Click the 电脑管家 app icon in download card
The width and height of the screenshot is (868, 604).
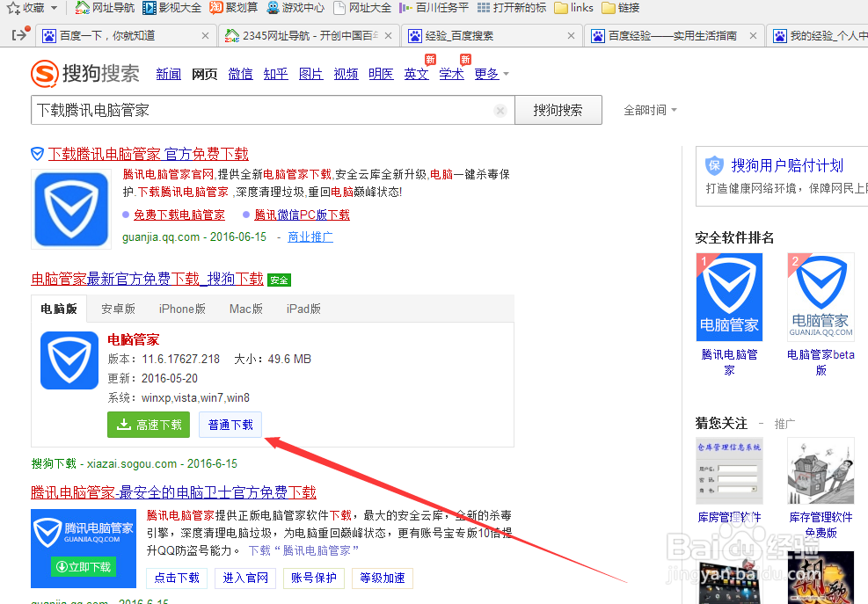(x=69, y=360)
